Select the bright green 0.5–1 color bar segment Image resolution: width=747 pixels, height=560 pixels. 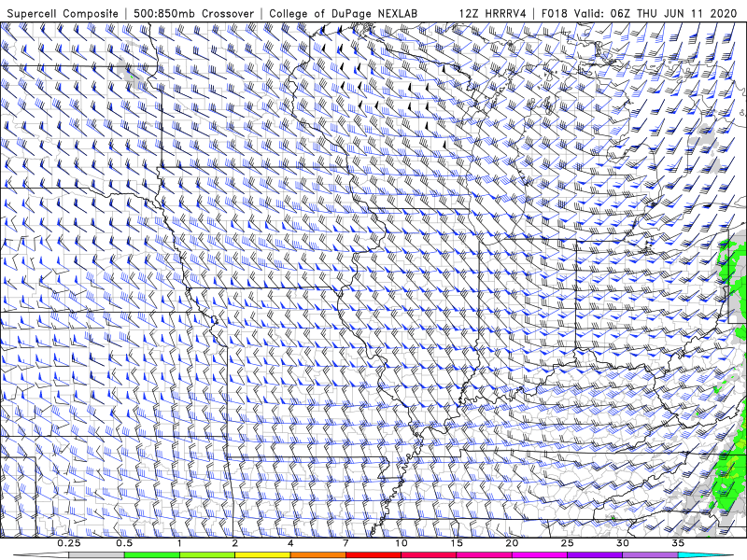[152, 555]
